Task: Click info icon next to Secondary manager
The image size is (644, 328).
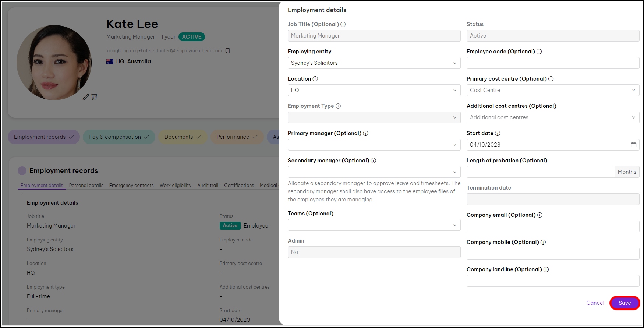Action: point(373,161)
